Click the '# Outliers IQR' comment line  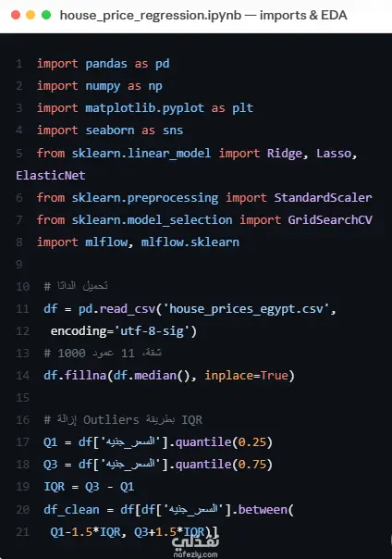[123, 420]
